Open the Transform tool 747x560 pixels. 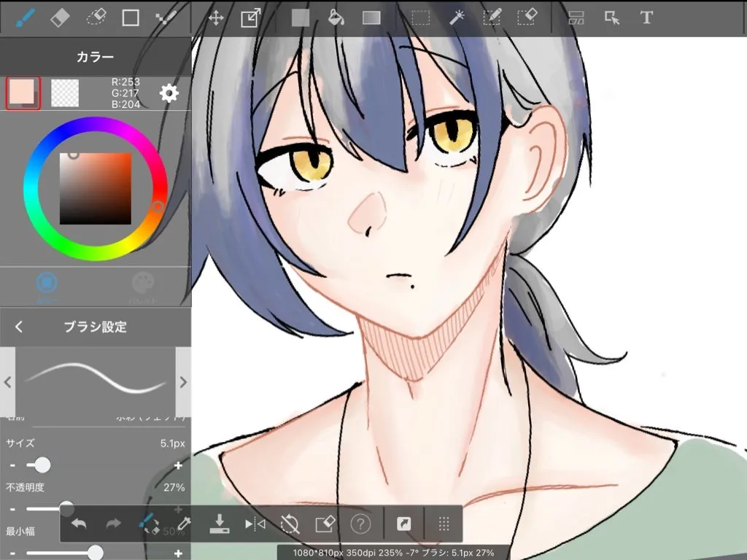[x=251, y=17]
